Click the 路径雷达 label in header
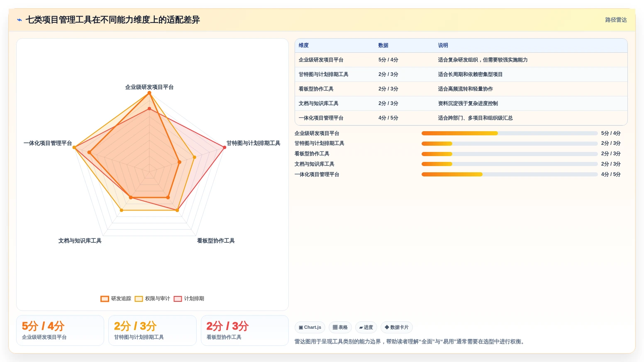The height and width of the screenshot is (362, 644). click(616, 20)
